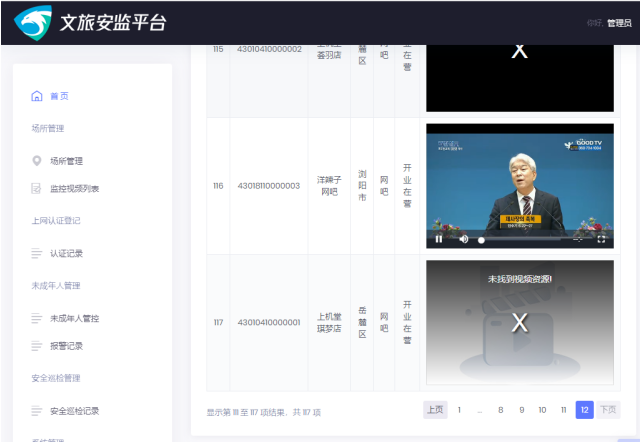Go to page 9
This screenshot has height=445, width=640.
click(x=522, y=409)
